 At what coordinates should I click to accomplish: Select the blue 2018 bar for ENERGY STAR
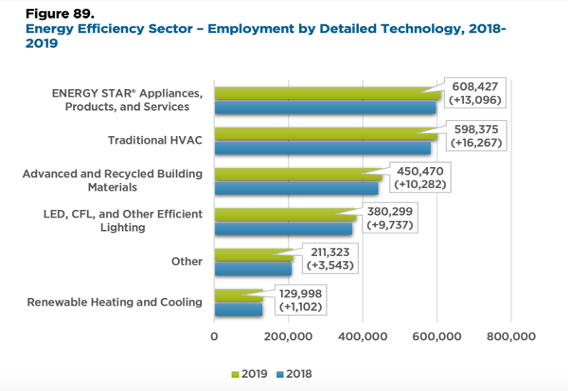click(x=325, y=108)
